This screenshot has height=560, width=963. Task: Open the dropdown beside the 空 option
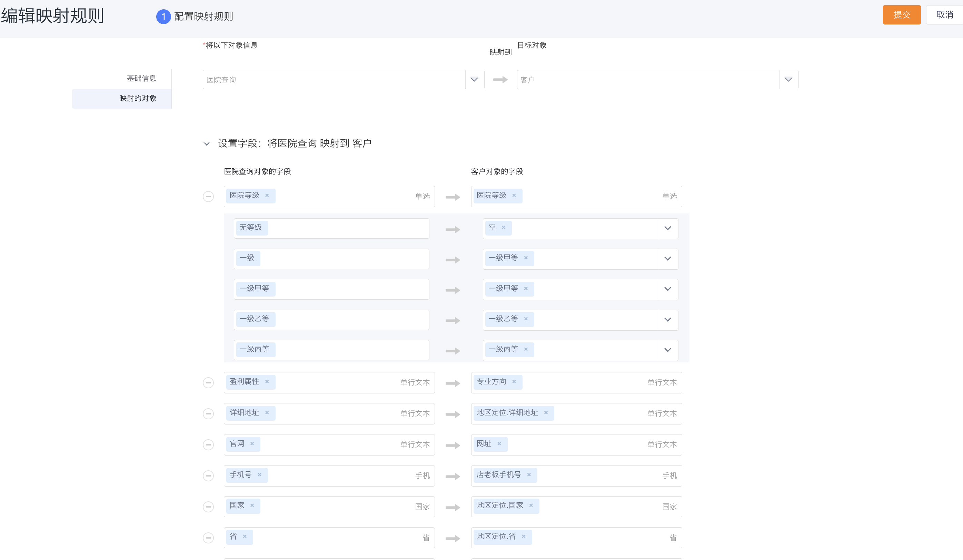tap(668, 228)
